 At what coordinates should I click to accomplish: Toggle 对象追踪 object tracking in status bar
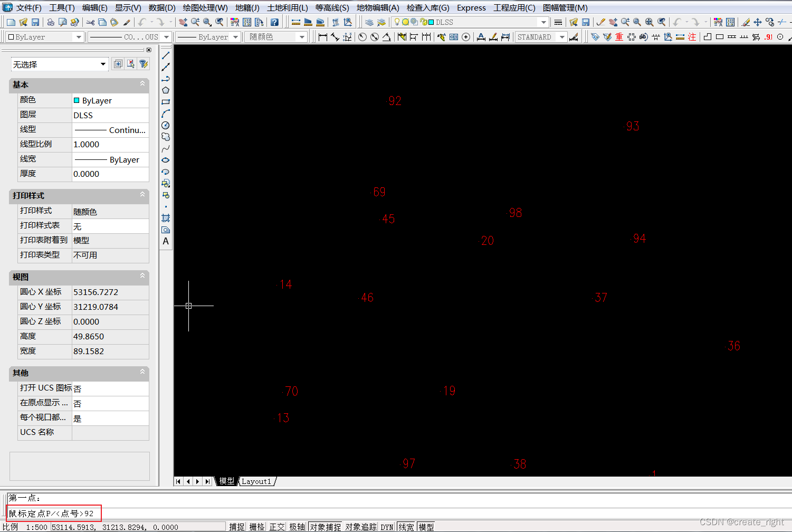(x=361, y=527)
